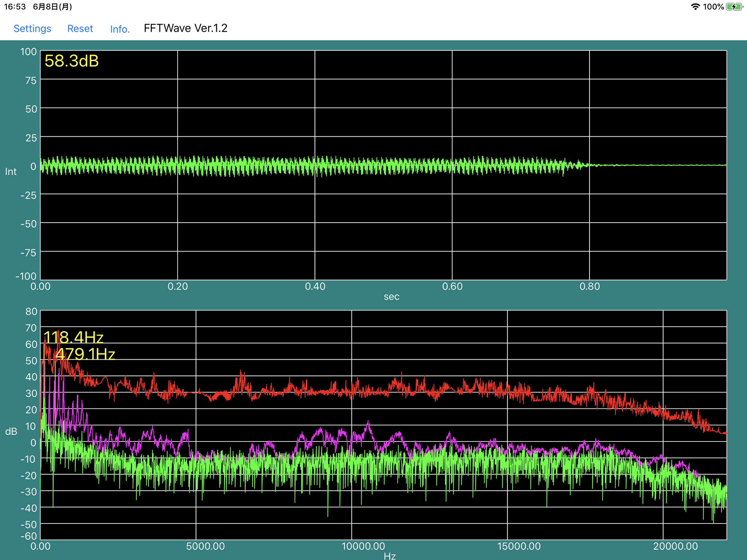Tap the 20000.00 Hz axis label
747x560 pixels.
675,546
